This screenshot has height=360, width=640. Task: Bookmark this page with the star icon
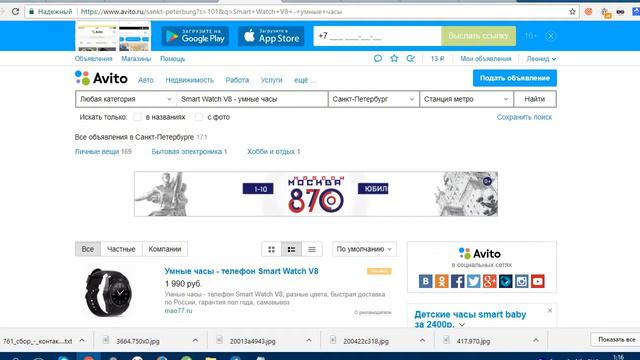coord(572,11)
